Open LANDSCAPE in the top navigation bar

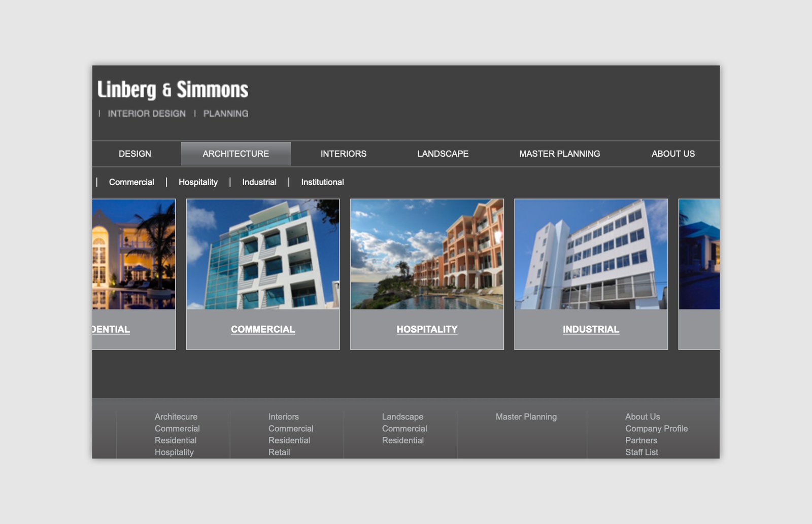tap(443, 154)
